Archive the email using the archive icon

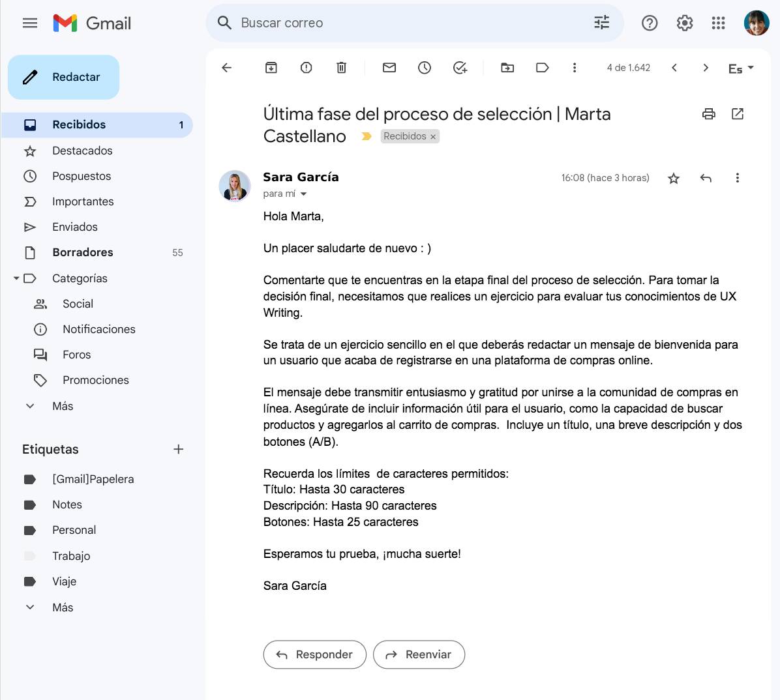[x=271, y=67]
